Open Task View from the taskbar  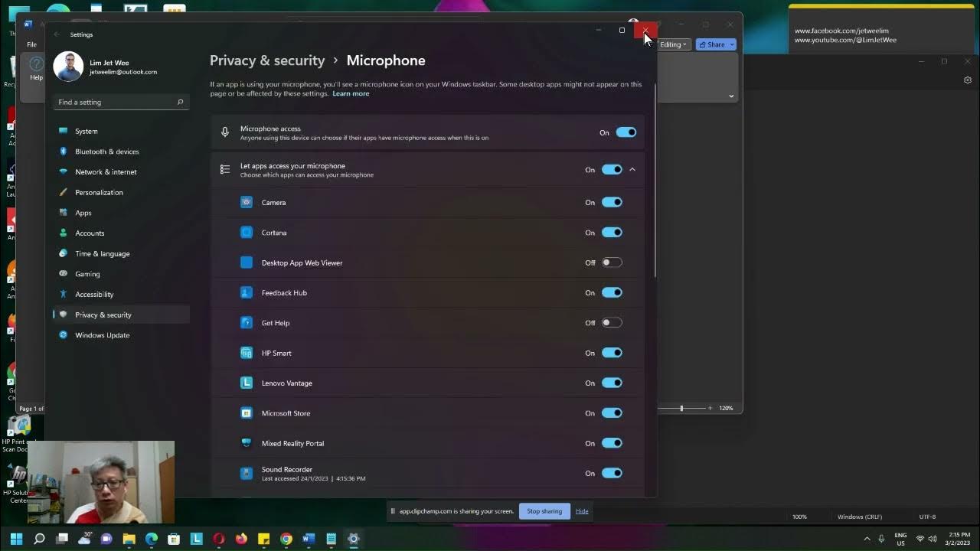[62, 539]
